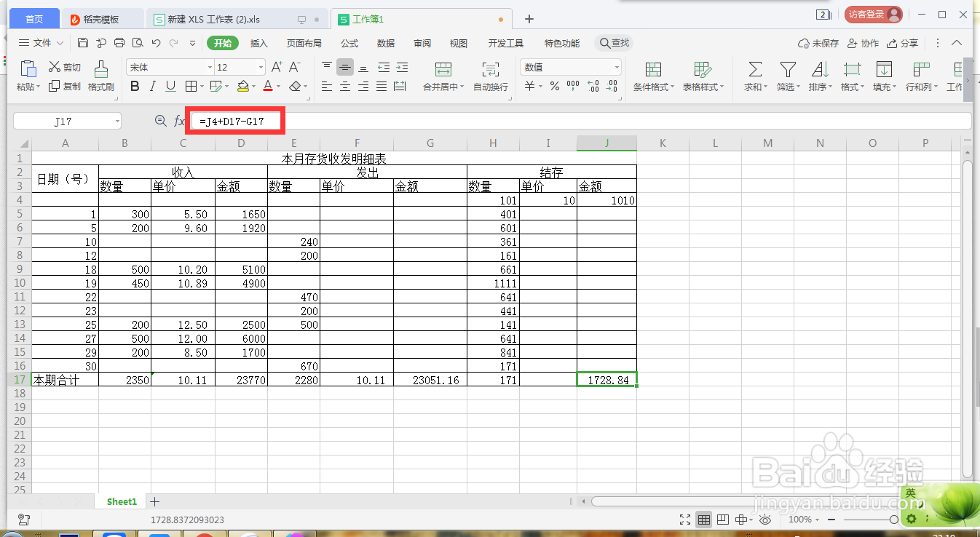
Task: Click the Sort (排序) icon
Action: point(820,69)
